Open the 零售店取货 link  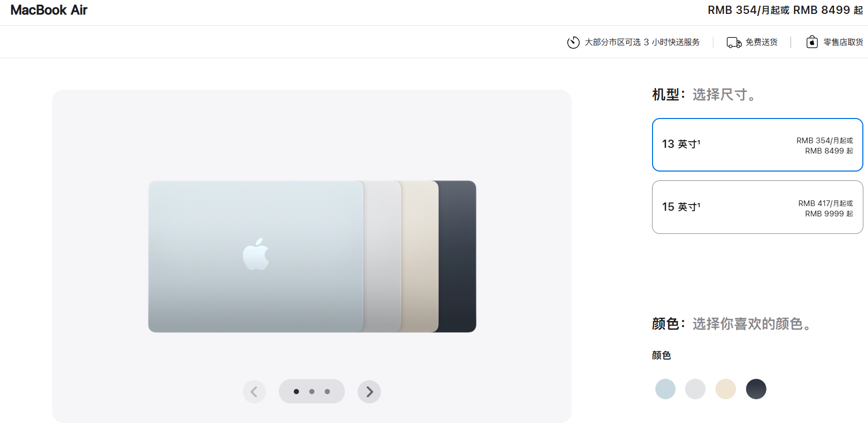coord(843,42)
